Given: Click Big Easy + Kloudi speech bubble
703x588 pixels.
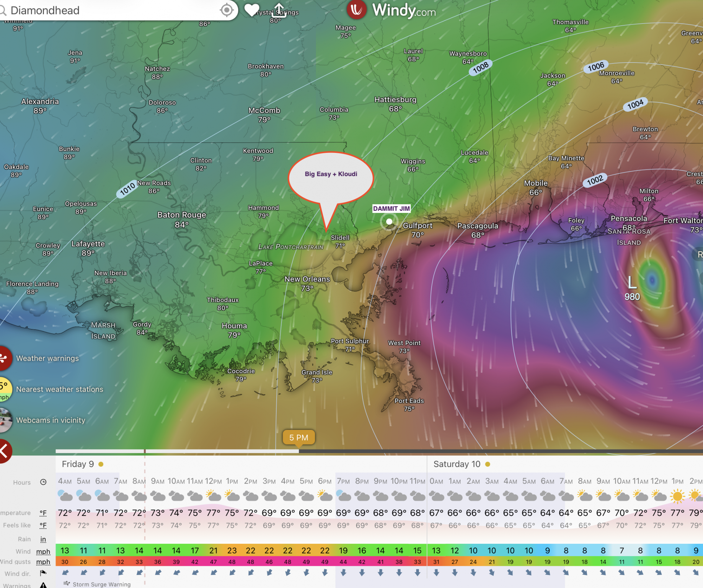Looking at the screenshot, I should click(x=331, y=179).
